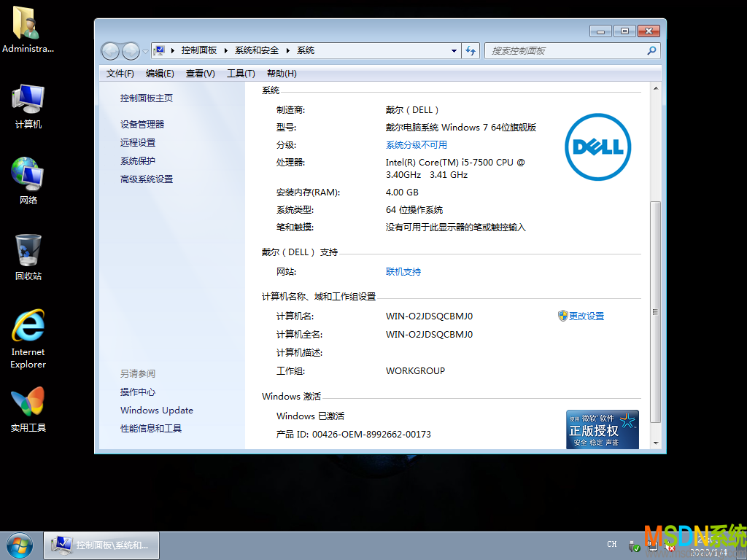Click 更改设置 link

tap(587, 316)
